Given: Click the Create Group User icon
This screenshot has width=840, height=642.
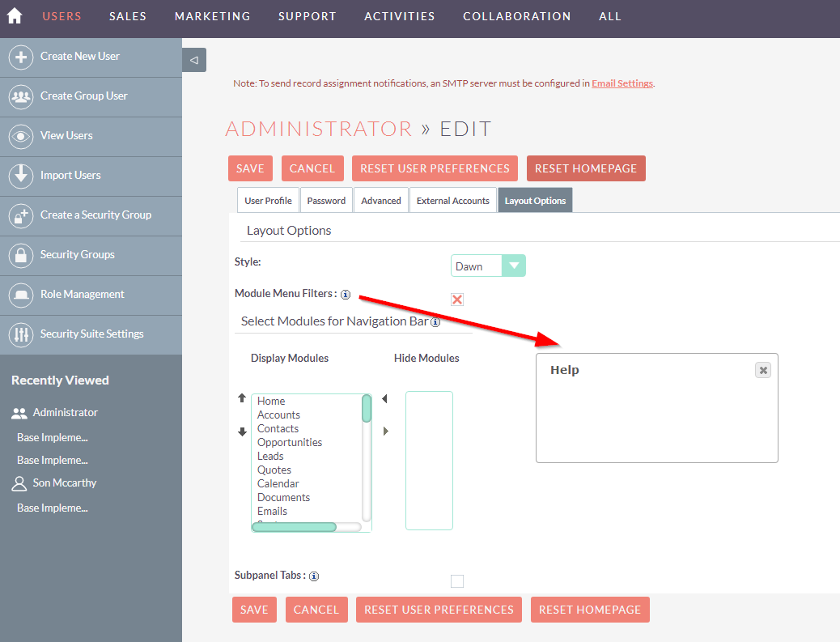Looking at the screenshot, I should 22,96.
